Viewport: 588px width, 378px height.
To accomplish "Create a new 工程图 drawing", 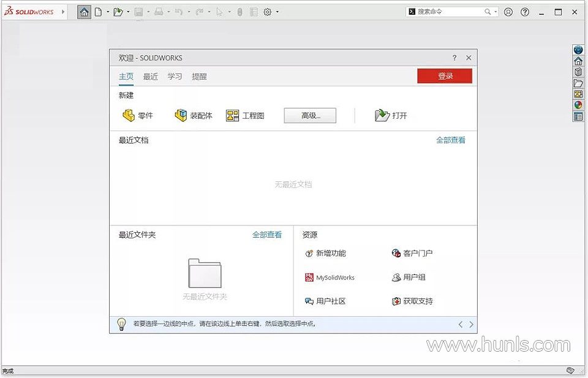I will pos(245,116).
